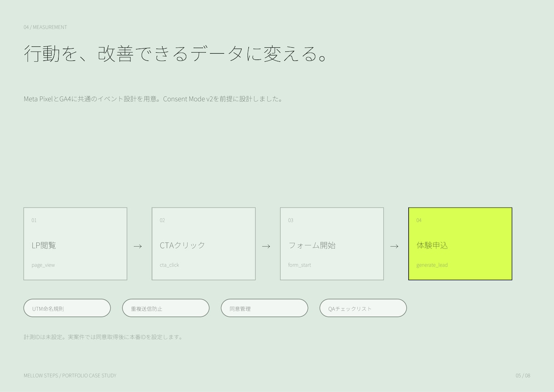Click the step number '04' in green card
The width and height of the screenshot is (554, 392).
(x=419, y=220)
